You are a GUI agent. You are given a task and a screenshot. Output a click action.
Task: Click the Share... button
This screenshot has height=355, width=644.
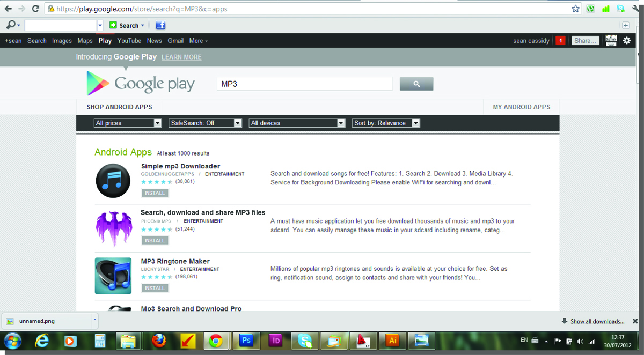coord(585,41)
